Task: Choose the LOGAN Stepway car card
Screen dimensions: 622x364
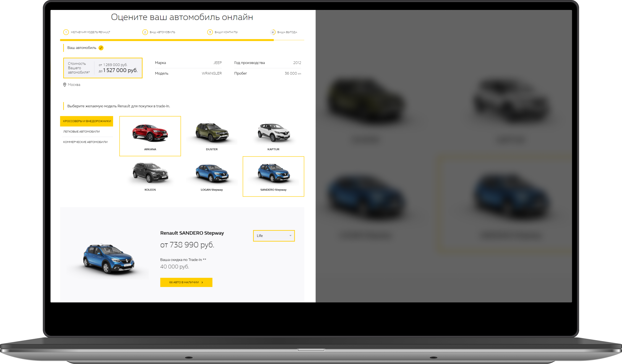Action: 212,176
